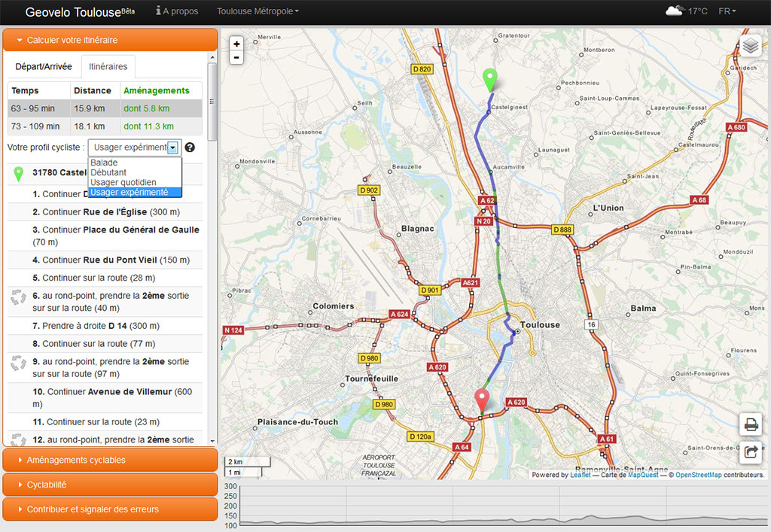Click scrollbar up arrow in itinerary panel
Image resolution: width=771 pixels, height=532 pixels.
coord(212,58)
